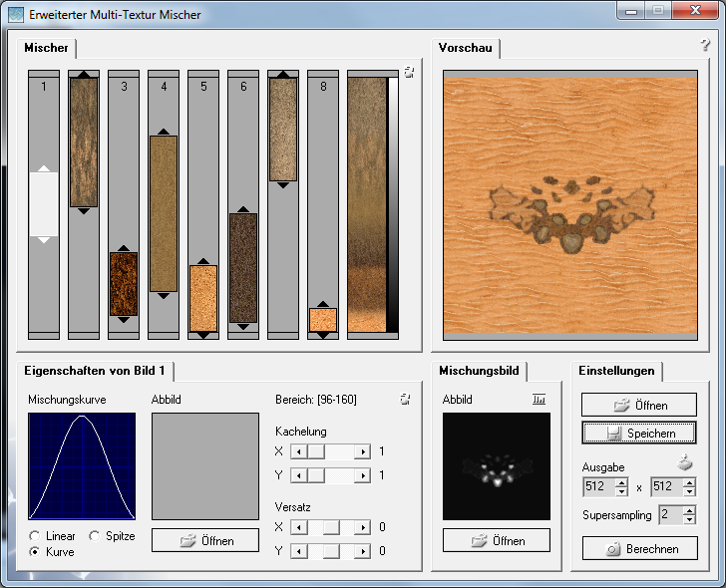Screen dimensions: 726x588
Task: Click the Berechnen button
Action: 640,549
